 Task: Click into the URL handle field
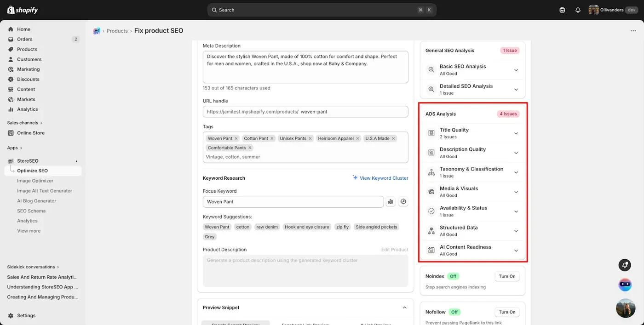coord(305,112)
